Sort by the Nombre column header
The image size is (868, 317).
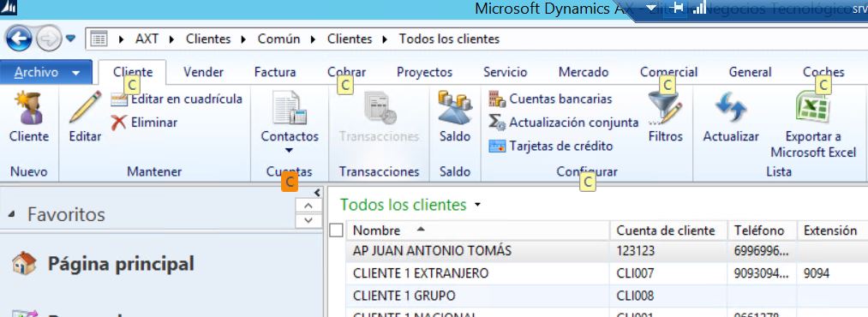478,230
